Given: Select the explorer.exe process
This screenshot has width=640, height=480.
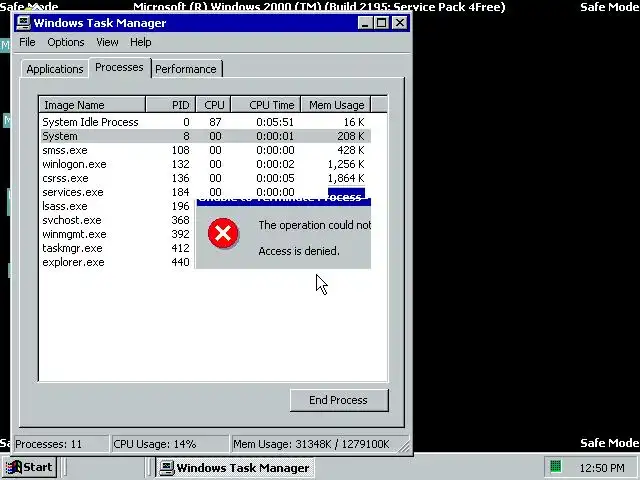Looking at the screenshot, I should 118,262.
